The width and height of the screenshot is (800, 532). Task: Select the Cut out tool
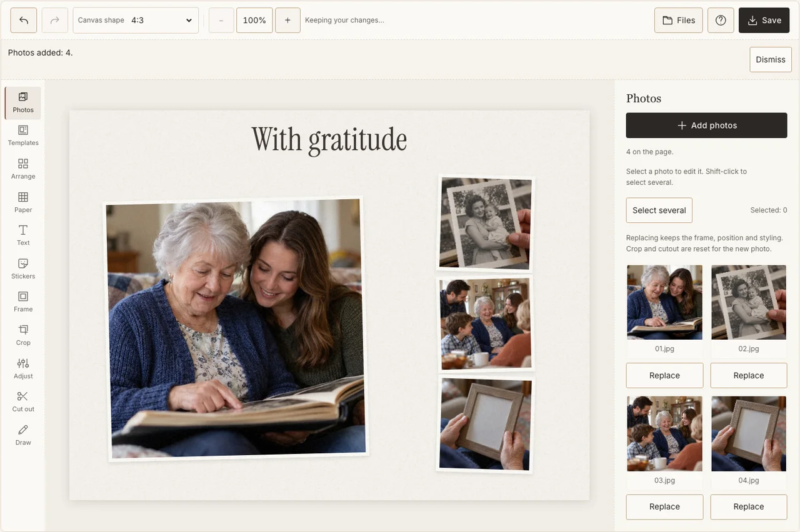coord(23,402)
